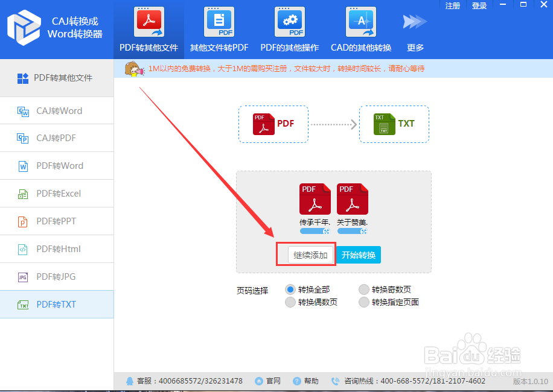The width and height of the screenshot is (553, 392).
Task: Select the 转换偶数页 radio button
Action: 290,302
